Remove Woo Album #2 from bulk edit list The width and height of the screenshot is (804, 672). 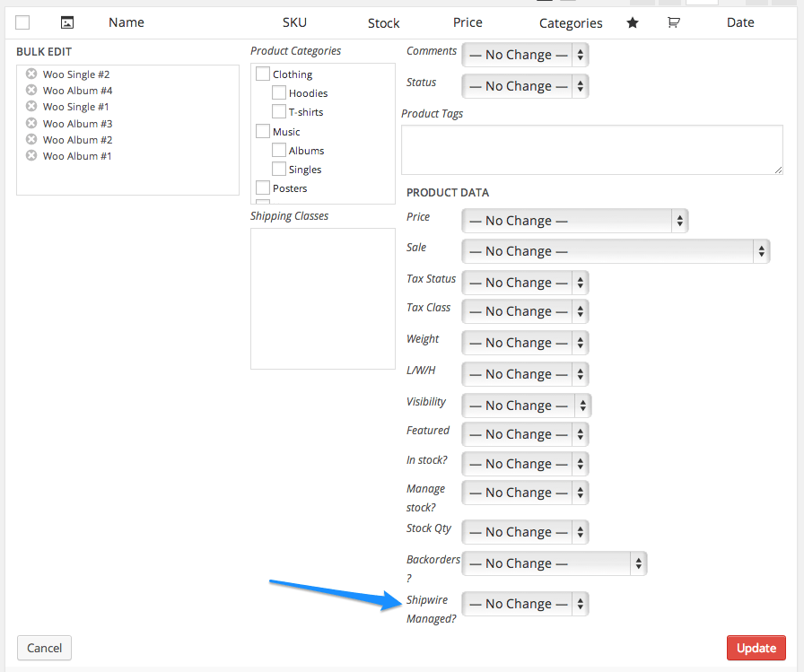click(x=31, y=140)
